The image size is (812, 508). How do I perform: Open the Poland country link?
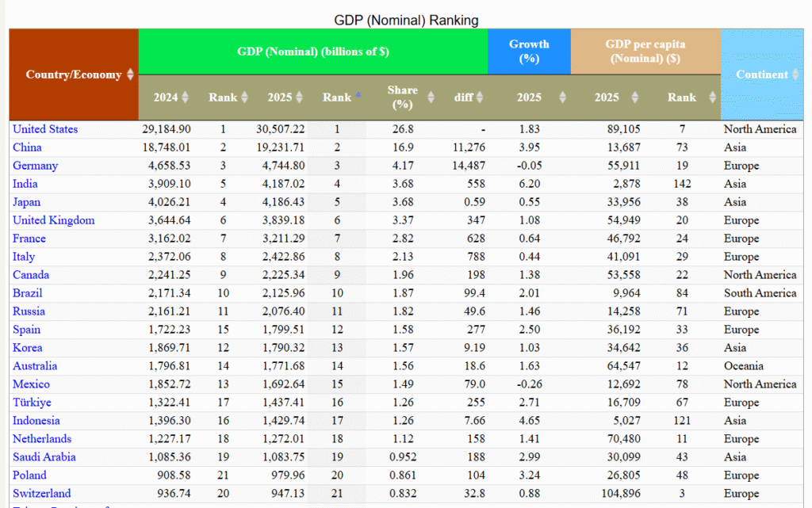[29, 475]
